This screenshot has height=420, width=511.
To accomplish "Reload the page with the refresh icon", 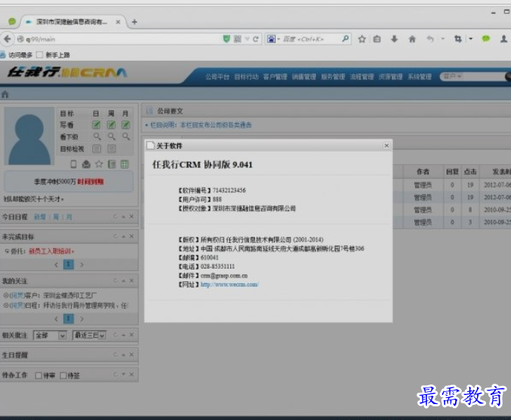I will (256, 39).
